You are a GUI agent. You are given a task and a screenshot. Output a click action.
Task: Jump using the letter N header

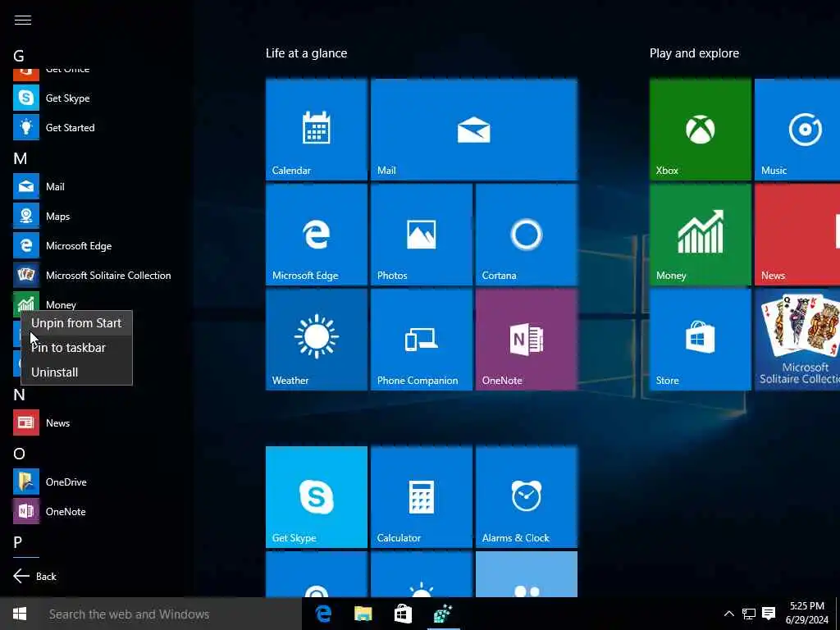20,395
